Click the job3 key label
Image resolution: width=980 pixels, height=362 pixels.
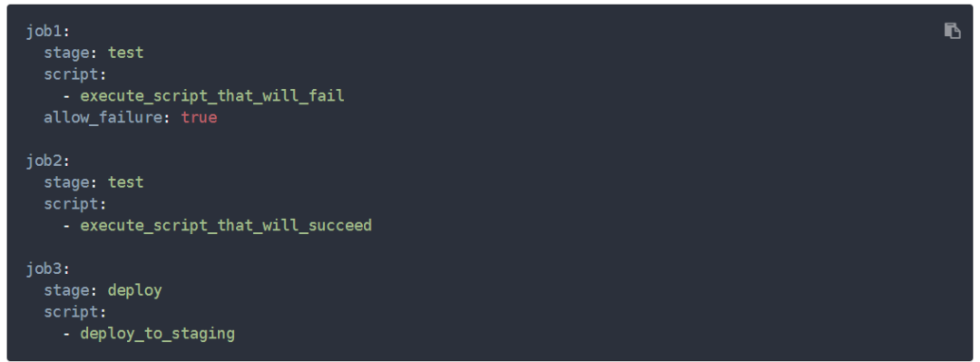[x=45, y=269]
